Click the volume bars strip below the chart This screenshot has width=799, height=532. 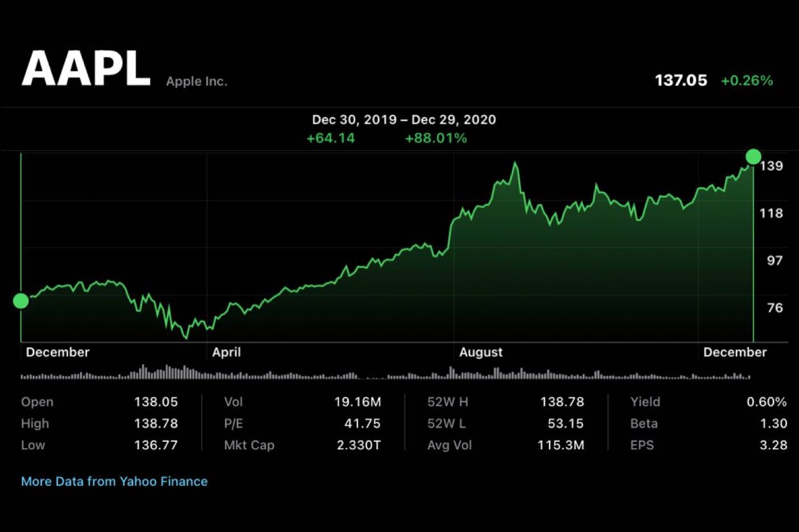[x=386, y=373]
